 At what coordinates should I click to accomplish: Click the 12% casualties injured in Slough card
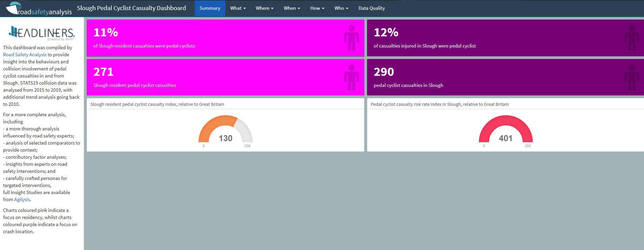505,38
